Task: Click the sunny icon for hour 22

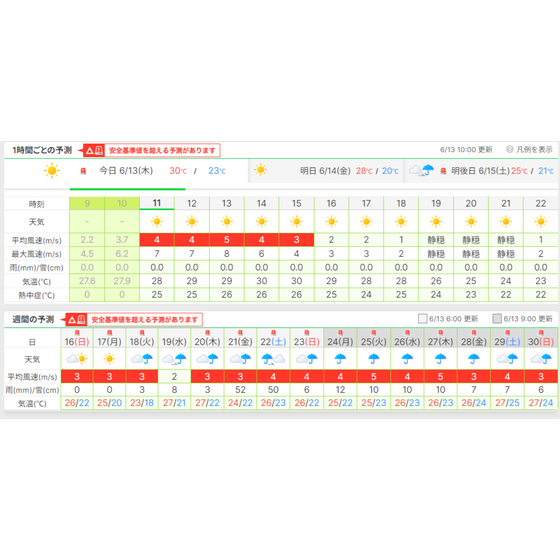Action: [541, 222]
